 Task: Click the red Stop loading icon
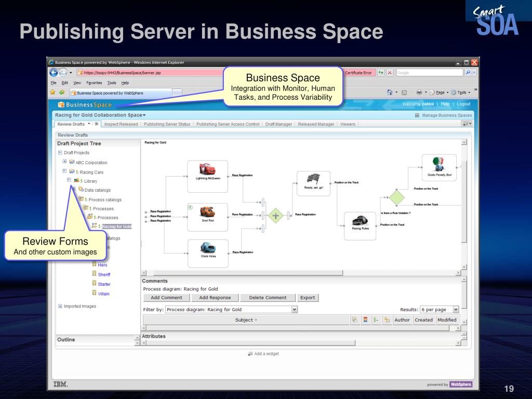[x=390, y=73]
